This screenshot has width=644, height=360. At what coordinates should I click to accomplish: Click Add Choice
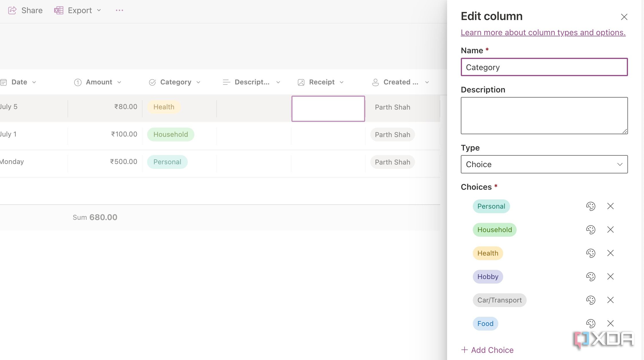click(x=487, y=350)
